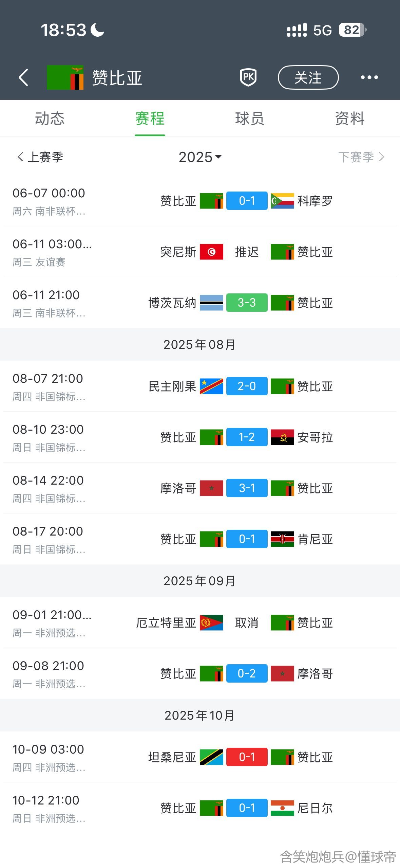Tap the Comoros flag icon
The image size is (400, 868).
point(282,201)
